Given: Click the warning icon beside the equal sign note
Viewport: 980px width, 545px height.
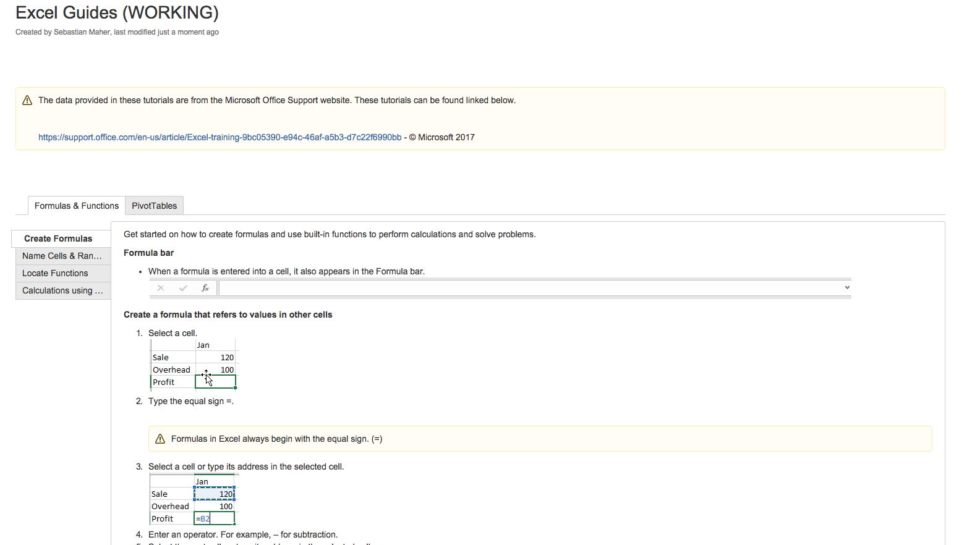Looking at the screenshot, I should 160,439.
